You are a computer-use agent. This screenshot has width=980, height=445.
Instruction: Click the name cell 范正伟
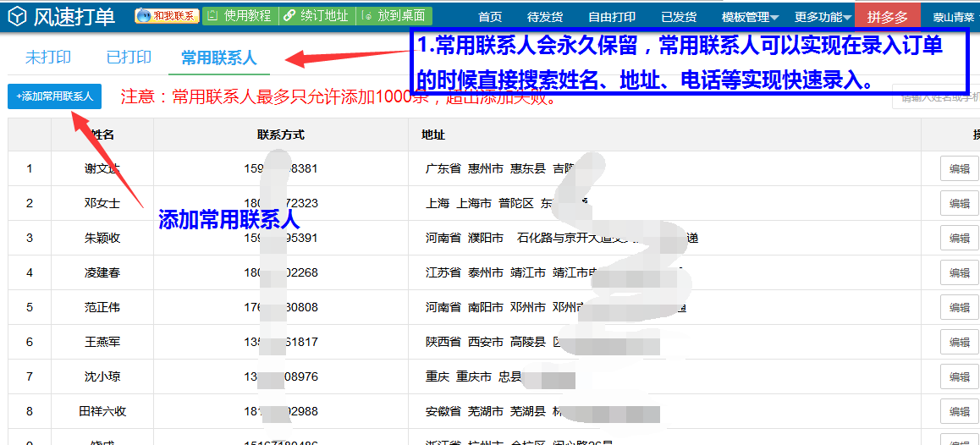point(102,307)
